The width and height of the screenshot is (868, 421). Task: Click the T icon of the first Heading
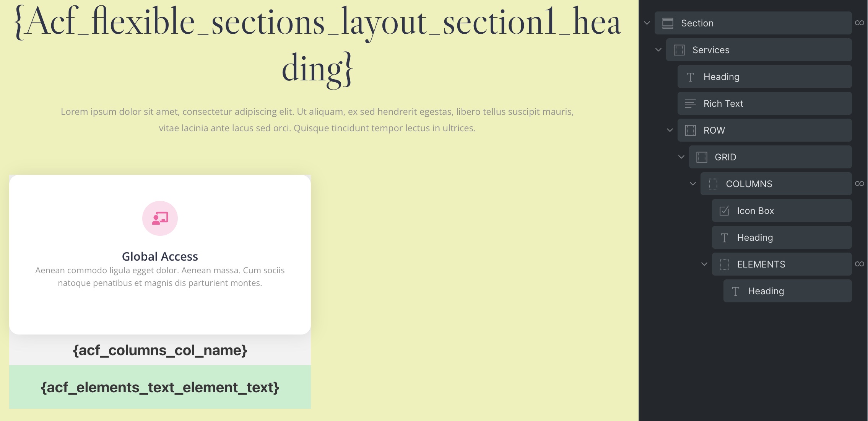click(x=690, y=77)
